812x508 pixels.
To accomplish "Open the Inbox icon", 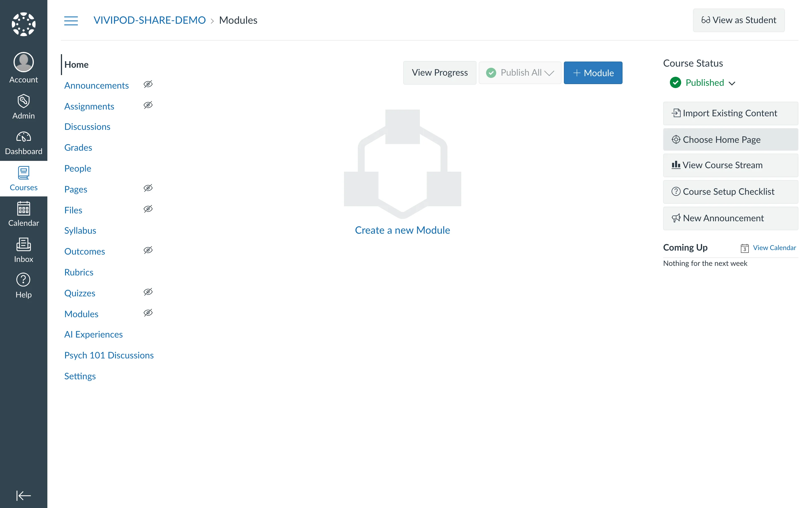I will pos(23,245).
